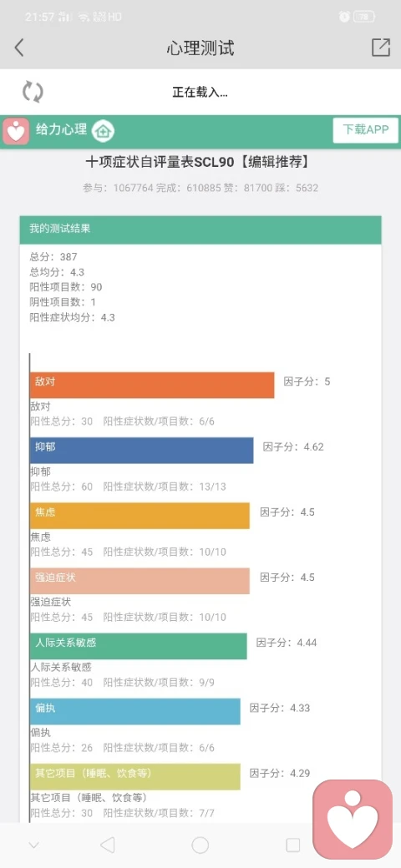Click the refresh loading icon
The width and height of the screenshot is (401, 868).
[33, 92]
